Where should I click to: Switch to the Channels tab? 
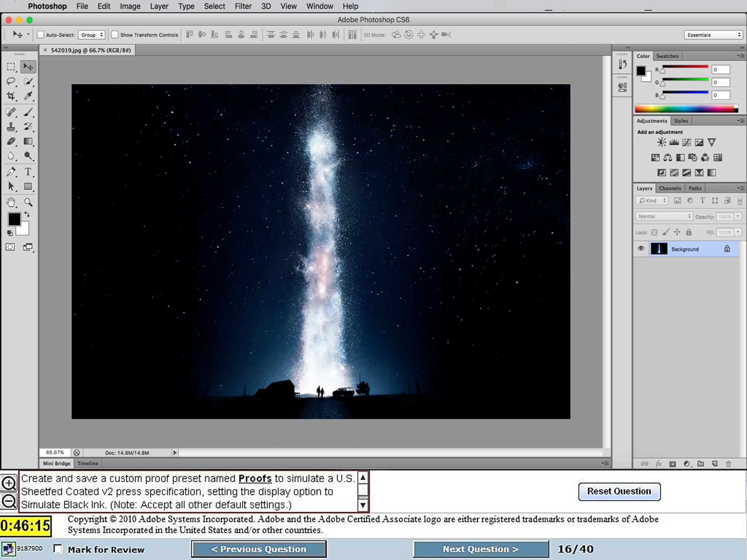pyautogui.click(x=670, y=188)
